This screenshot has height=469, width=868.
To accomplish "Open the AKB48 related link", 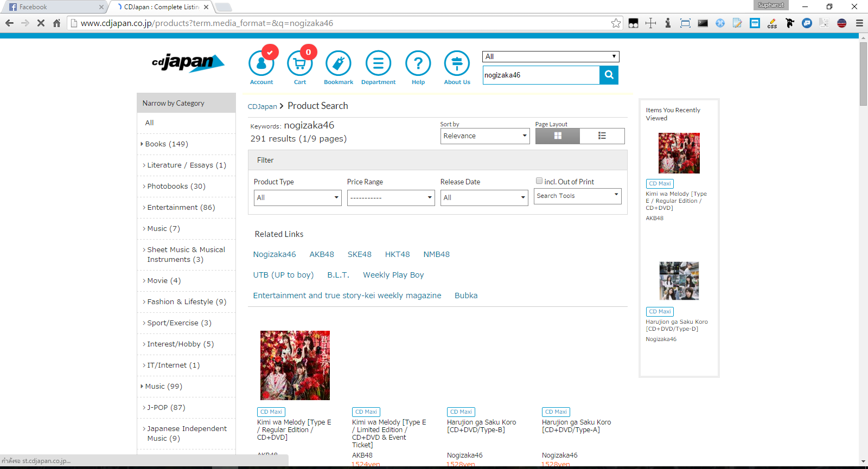I will tap(322, 254).
